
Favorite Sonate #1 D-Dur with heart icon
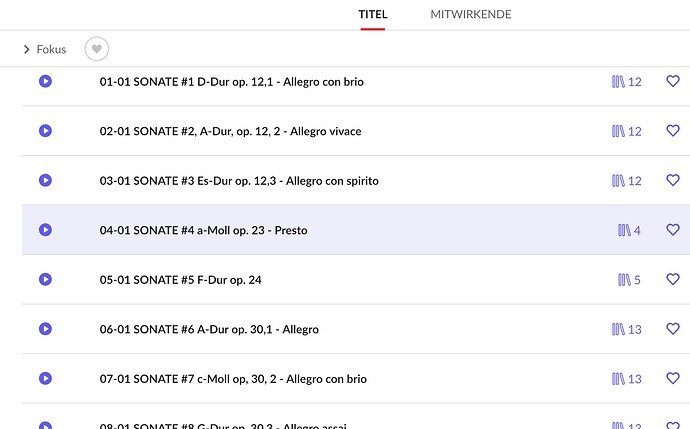673,81
